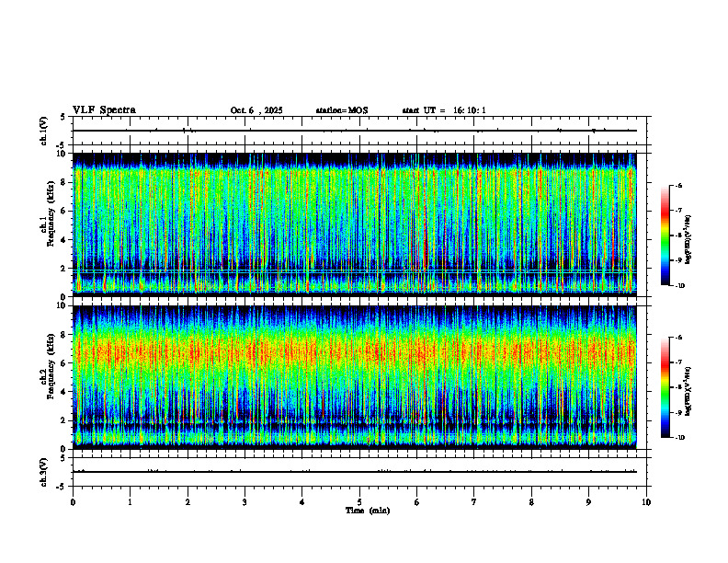
Task: Click the "3" tick on the time axis
Action: pos(245,502)
